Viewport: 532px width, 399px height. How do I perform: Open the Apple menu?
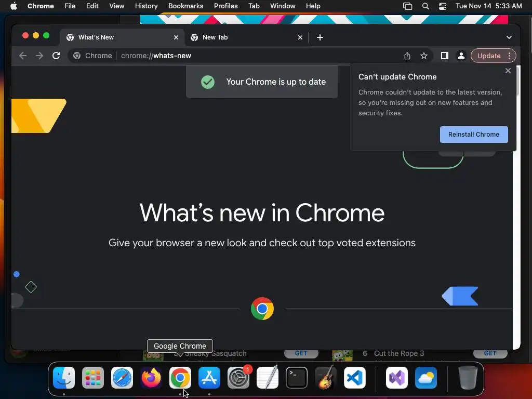click(x=14, y=6)
